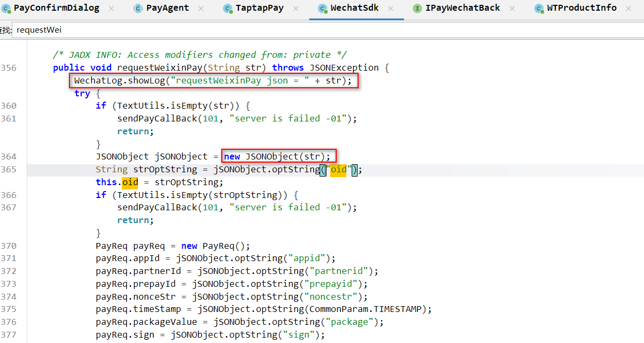Switch to the PayAgent tab

pos(167,9)
